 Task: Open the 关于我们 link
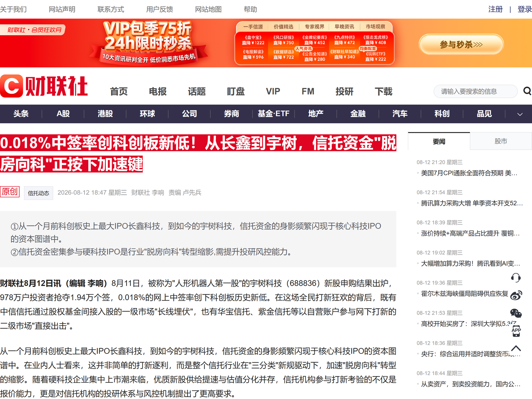pos(13,9)
